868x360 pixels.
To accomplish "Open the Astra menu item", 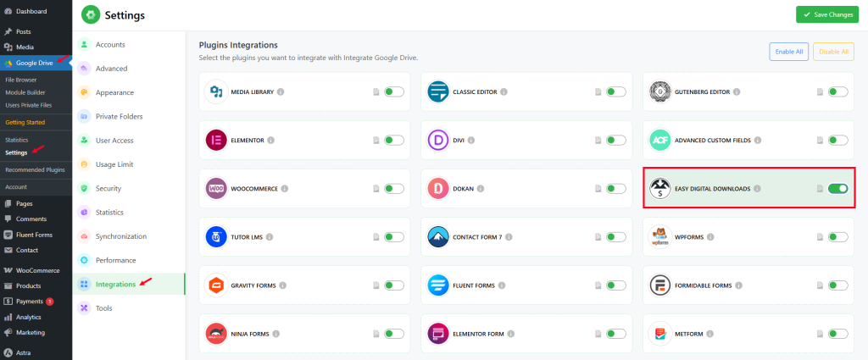I will pyautogui.click(x=36, y=353).
